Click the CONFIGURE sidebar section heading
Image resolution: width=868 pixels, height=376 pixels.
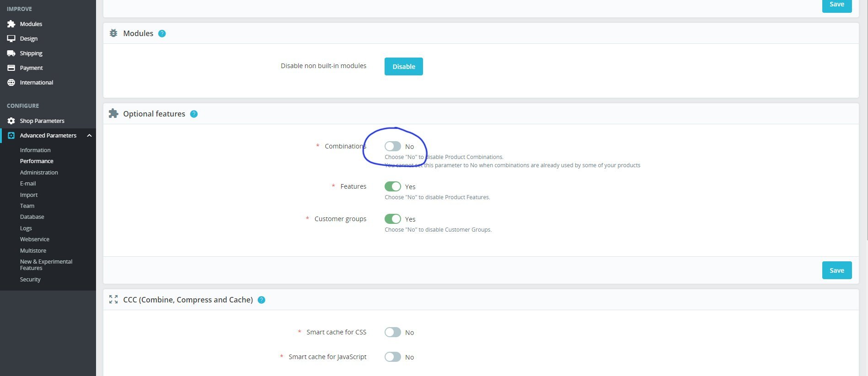(23, 106)
